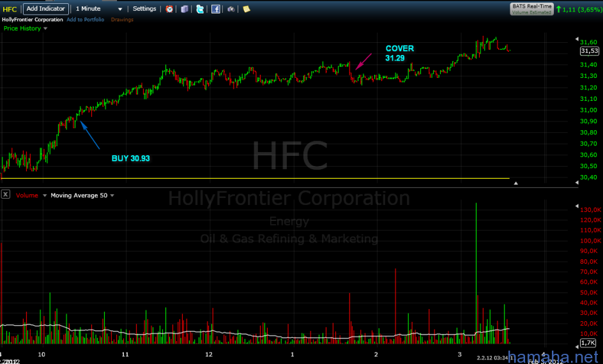603x364 pixels.
Task: Click the Add to Portfolio link
Action: click(x=86, y=20)
